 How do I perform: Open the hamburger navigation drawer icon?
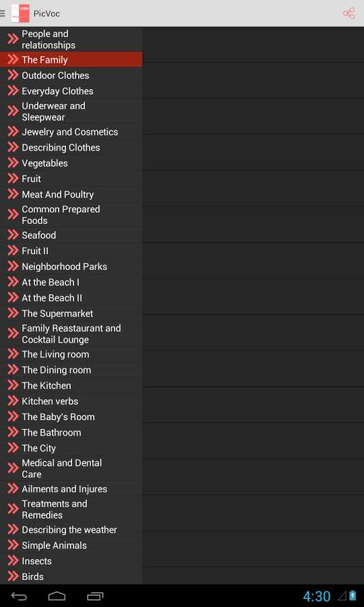tap(3, 13)
